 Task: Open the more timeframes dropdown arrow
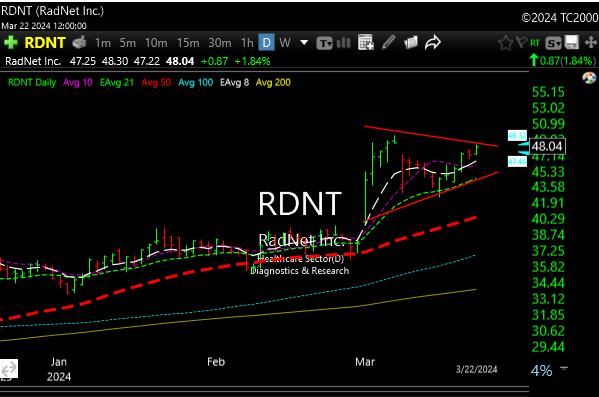(x=304, y=42)
